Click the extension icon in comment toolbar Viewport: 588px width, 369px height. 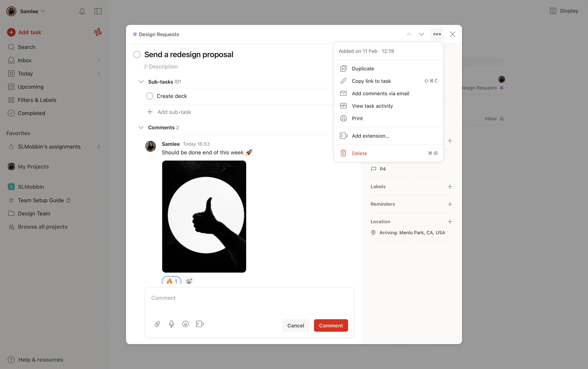[200, 324]
